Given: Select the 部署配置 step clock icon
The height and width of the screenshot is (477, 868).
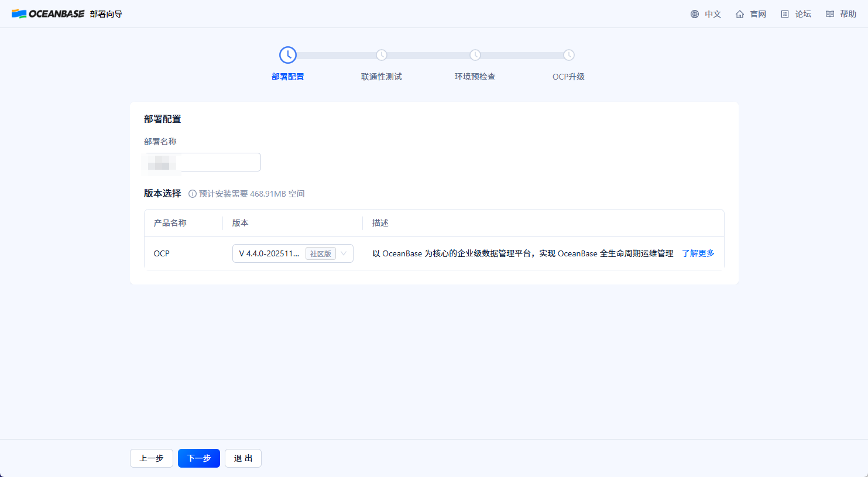Looking at the screenshot, I should pyautogui.click(x=288, y=55).
